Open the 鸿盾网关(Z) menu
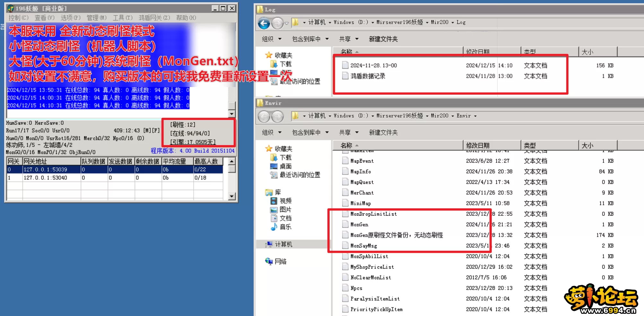This screenshot has height=316, width=644. click(154, 18)
